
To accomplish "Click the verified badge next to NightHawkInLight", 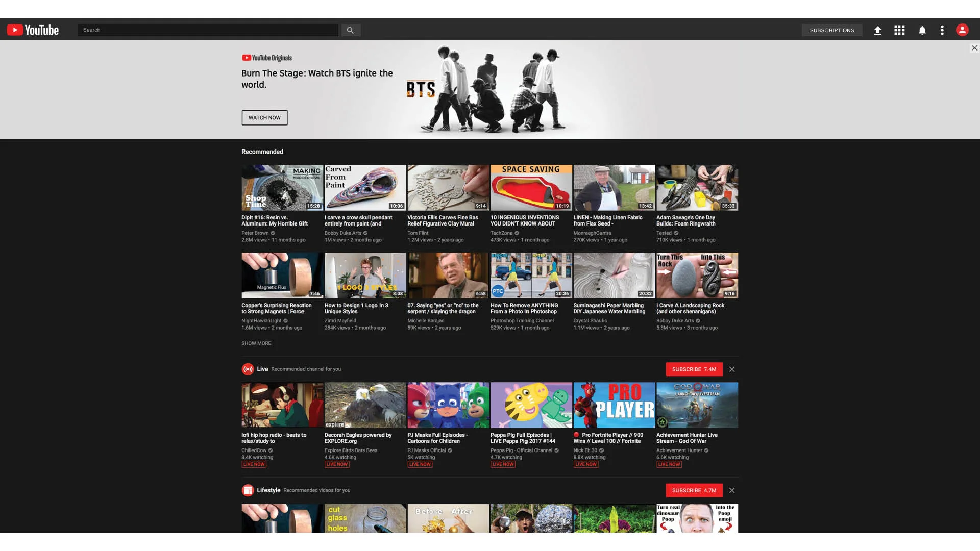I will (x=285, y=321).
